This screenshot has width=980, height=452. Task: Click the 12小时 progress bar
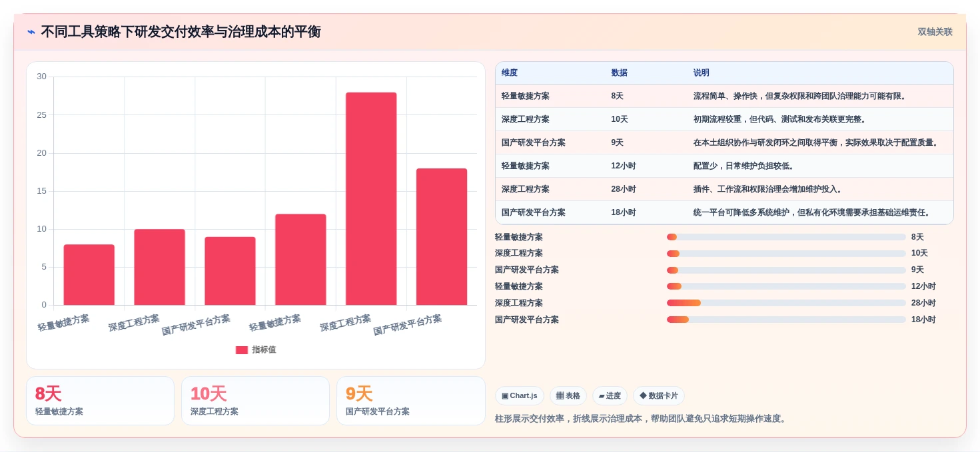(x=786, y=286)
